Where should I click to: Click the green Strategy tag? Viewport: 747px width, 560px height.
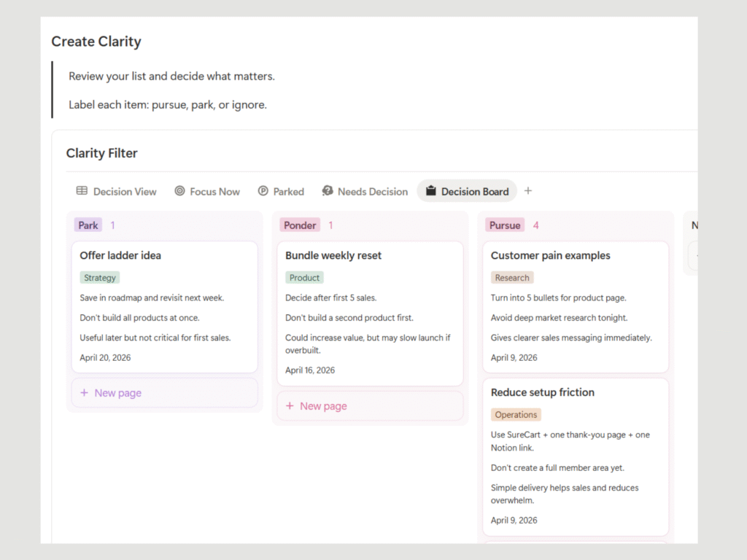[x=100, y=278]
